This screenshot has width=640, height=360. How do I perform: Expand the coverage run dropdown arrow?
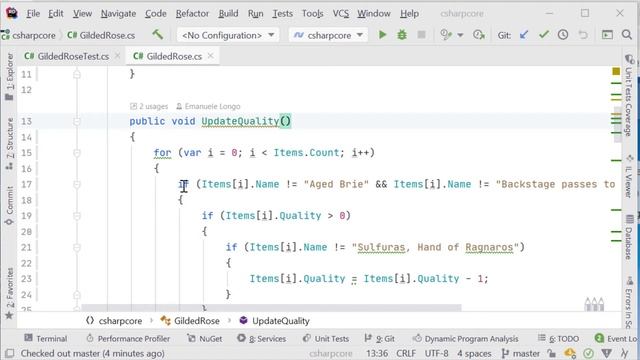click(460, 36)
